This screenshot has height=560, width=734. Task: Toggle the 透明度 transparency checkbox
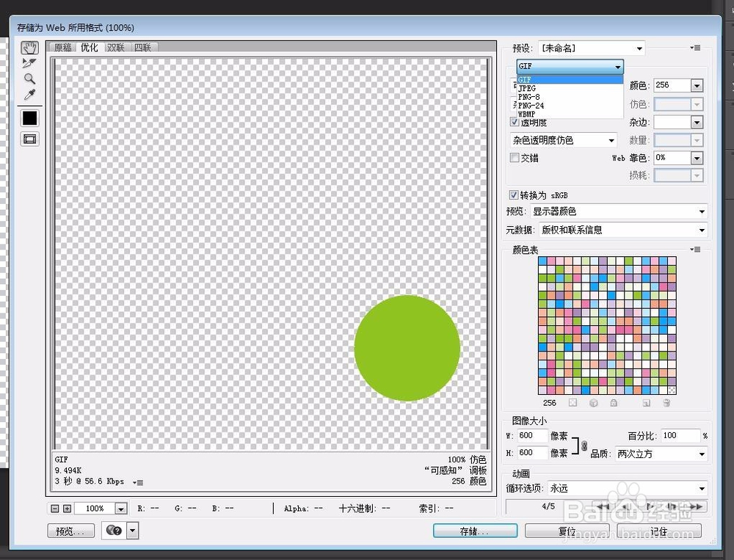pyautogui.click(x=515, y=123)
